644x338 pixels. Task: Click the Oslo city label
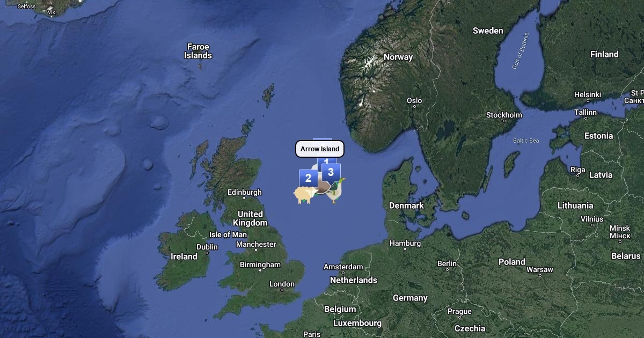(x=414, y=100)
